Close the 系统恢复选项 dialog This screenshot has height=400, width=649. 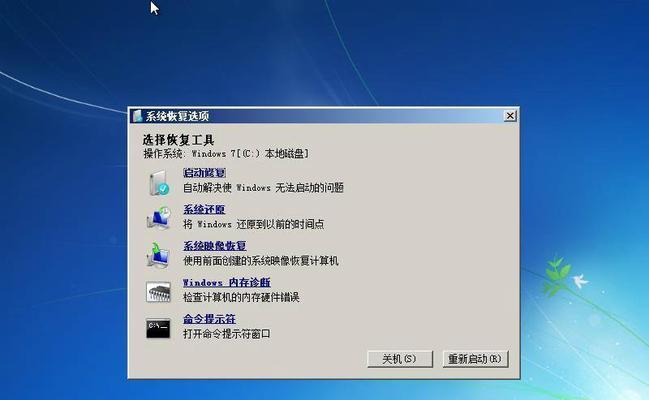pos(510,116)
